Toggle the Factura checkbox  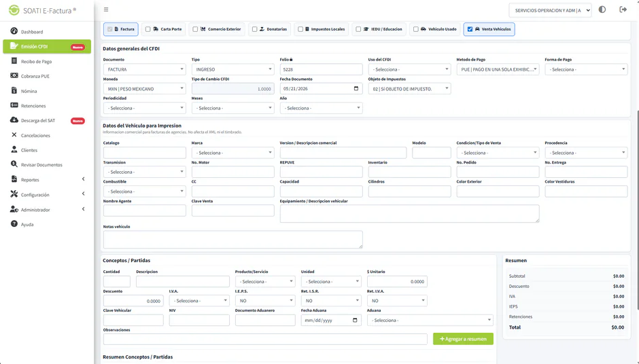[109, 29]
